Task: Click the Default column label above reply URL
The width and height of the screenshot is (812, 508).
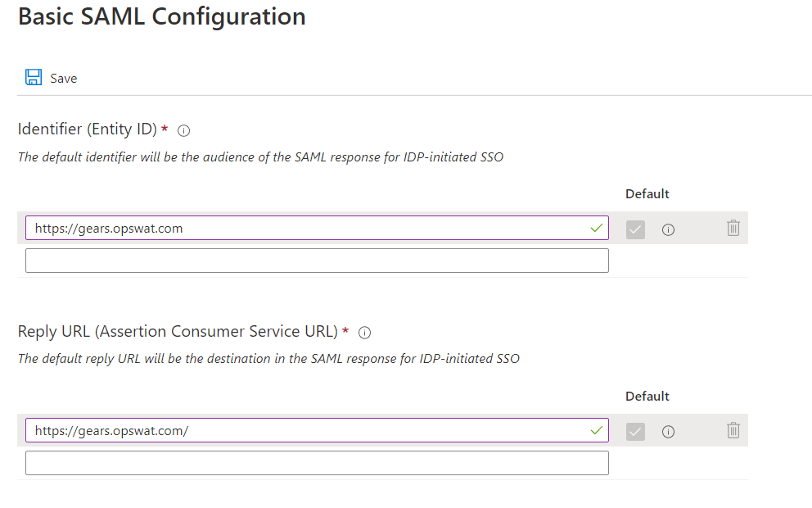Action: pos(647,396)
